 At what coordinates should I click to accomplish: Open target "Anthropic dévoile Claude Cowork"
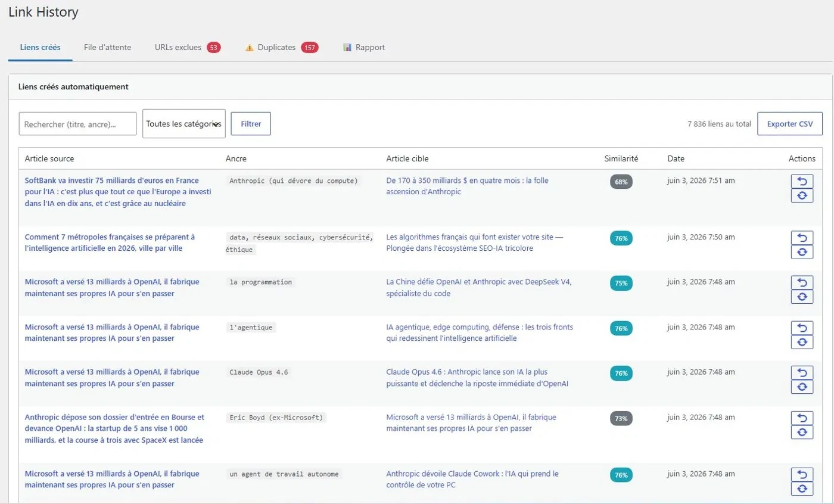coord(472,480)
